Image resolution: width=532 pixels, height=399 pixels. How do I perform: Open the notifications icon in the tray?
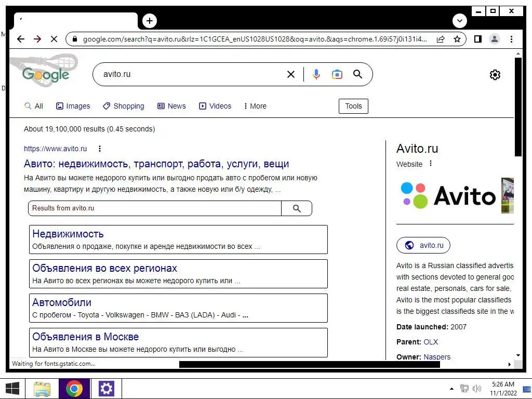coord(527,389)
